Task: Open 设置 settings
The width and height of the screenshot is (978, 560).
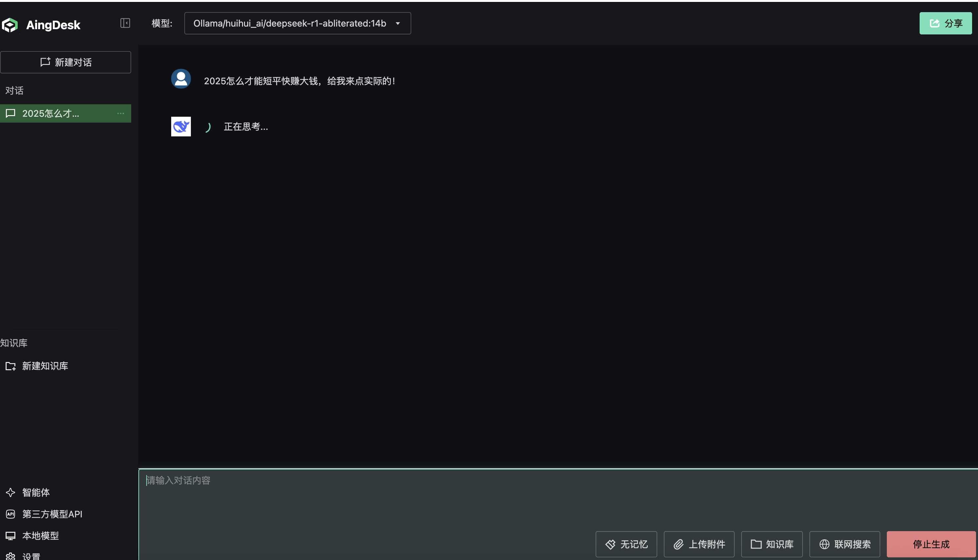Action: point(23,556)
